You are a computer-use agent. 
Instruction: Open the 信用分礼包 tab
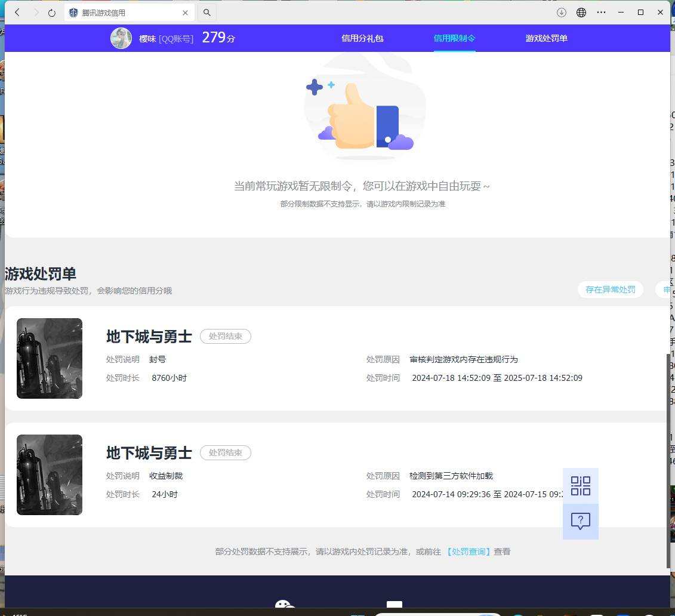(x=362, y=38)
